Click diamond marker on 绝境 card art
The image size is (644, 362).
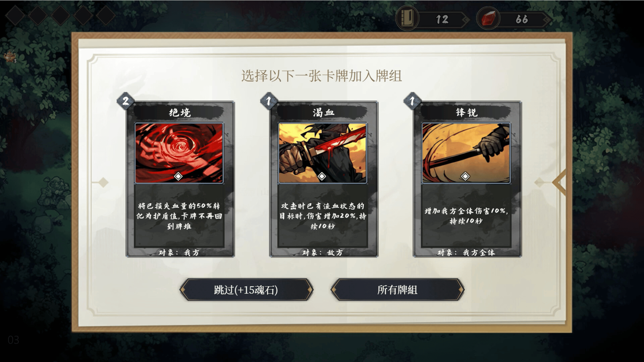click(178, 176)
